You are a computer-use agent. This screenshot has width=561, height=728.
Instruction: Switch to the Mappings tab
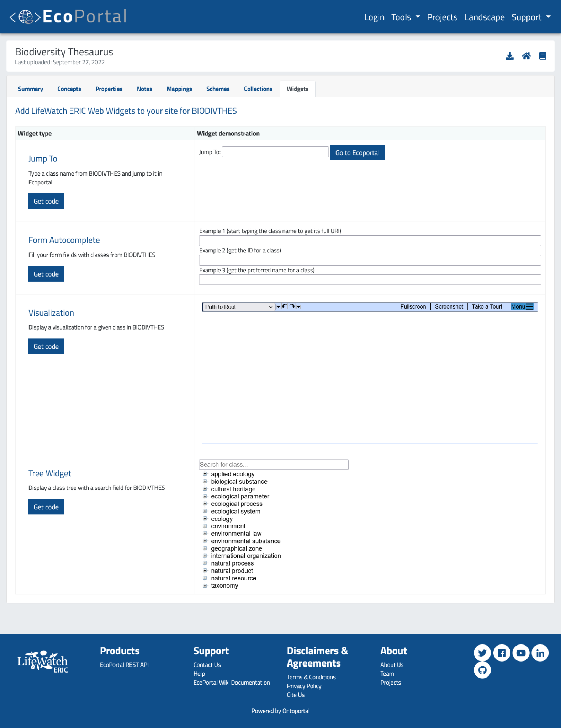(x=179, y=89)
